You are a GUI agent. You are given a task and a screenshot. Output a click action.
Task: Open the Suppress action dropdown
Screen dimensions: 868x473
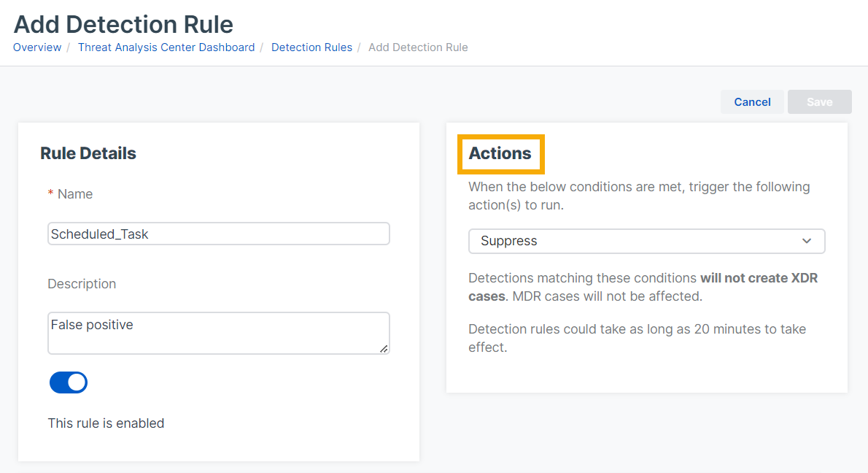[x=646, y=241]
